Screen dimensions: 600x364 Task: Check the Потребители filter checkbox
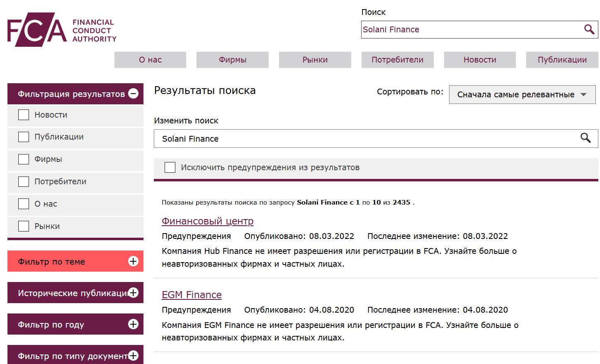[x=24, y=181]
